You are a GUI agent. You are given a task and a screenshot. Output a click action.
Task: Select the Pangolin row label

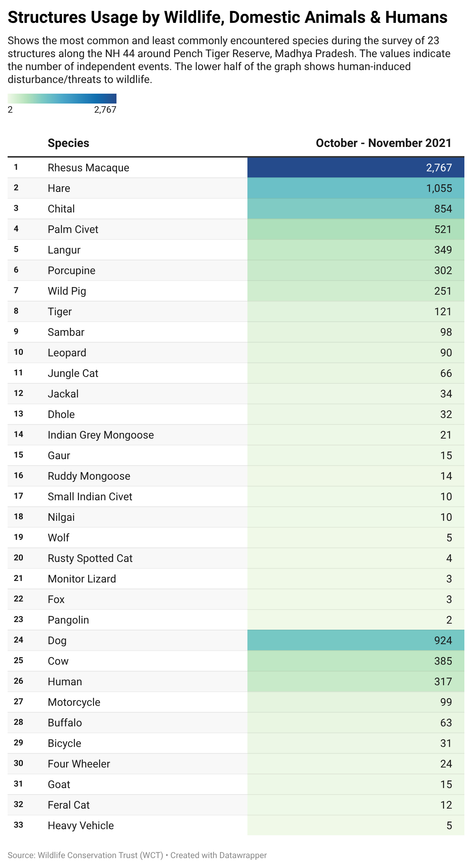coord(69,620)
